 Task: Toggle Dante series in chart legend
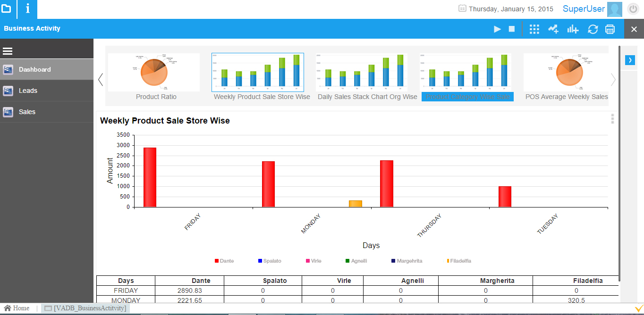224,261
